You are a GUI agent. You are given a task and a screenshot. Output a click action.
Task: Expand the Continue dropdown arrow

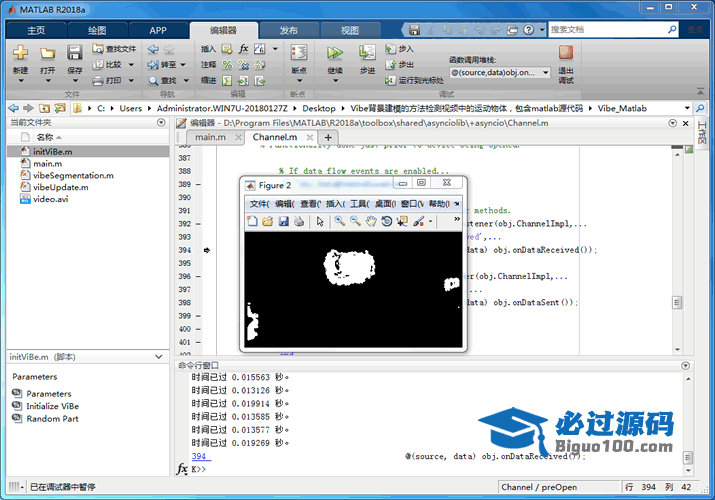point(335,81)
